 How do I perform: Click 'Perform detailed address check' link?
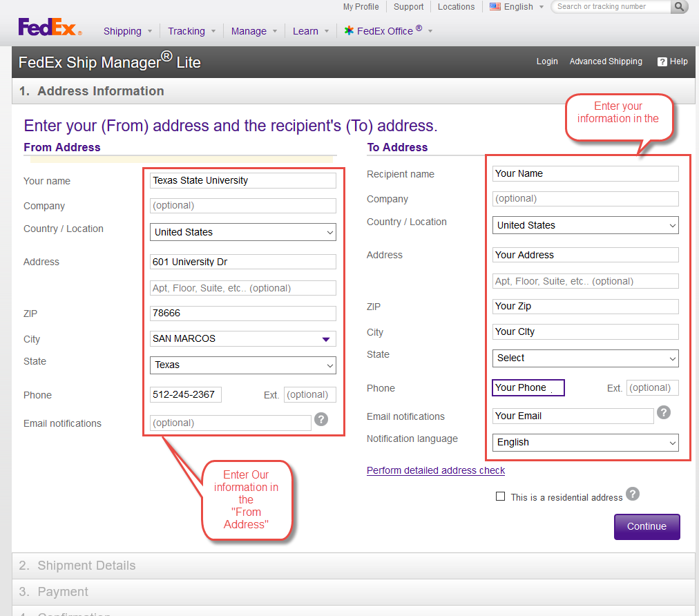(x=436, y=470)
